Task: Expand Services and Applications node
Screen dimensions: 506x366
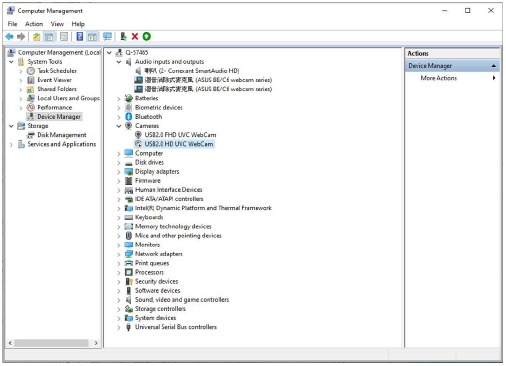Action: [11, 144]
